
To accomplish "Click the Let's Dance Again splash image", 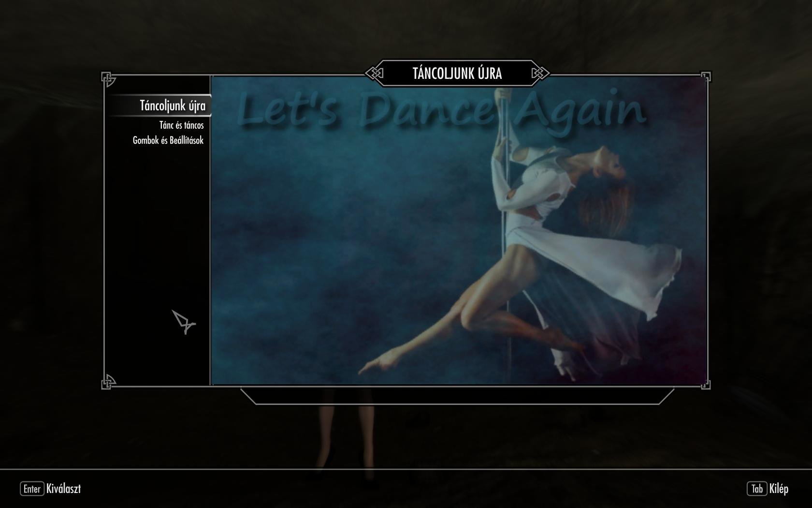I will pos(459,230).
